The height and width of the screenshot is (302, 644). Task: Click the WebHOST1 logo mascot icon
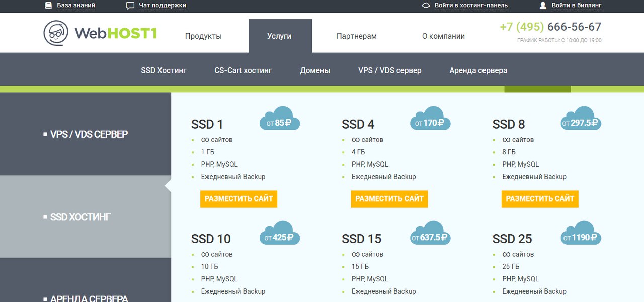coord(56,33)
